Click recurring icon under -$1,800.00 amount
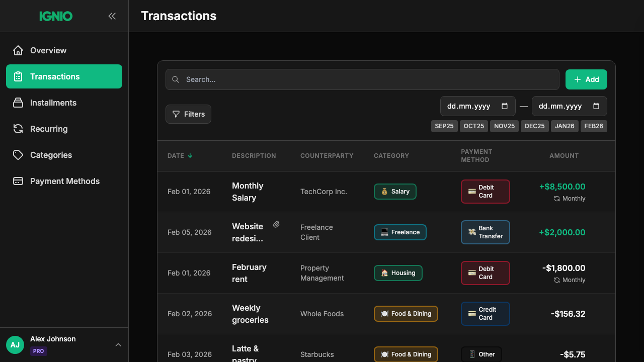Image resolution: width=644 pixels, height=362 pixels. (557, 280)
